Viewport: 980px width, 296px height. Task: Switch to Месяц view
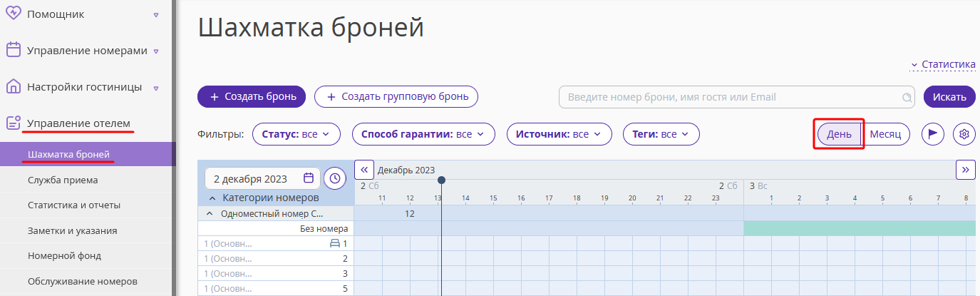[x=886, y=133]
